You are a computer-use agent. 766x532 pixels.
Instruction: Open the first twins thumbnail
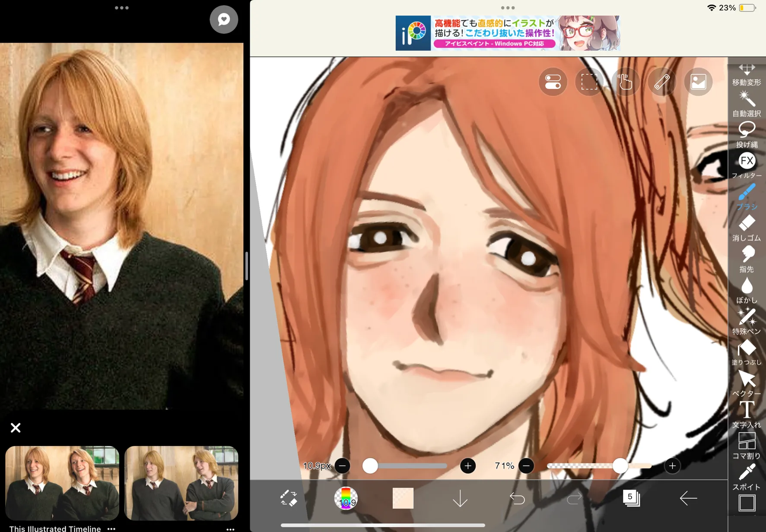click(x=62, y=483)
